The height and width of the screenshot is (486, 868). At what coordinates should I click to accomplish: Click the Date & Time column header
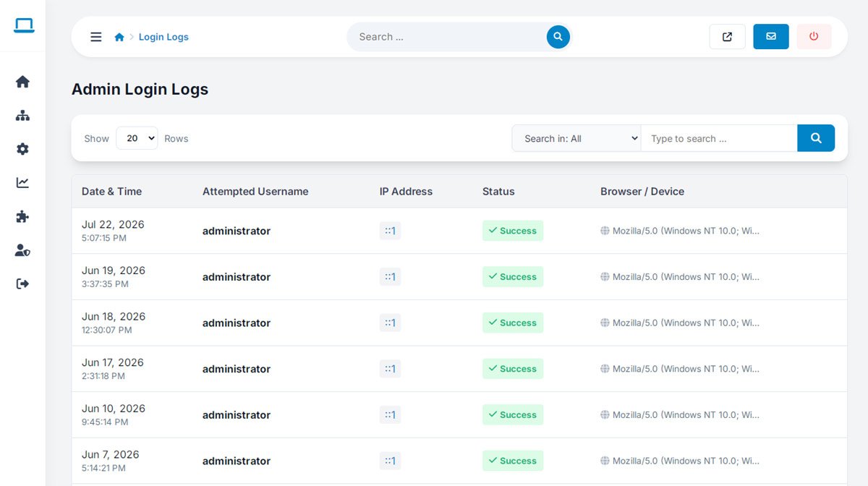pyautogui.click(x=111, y=192)
